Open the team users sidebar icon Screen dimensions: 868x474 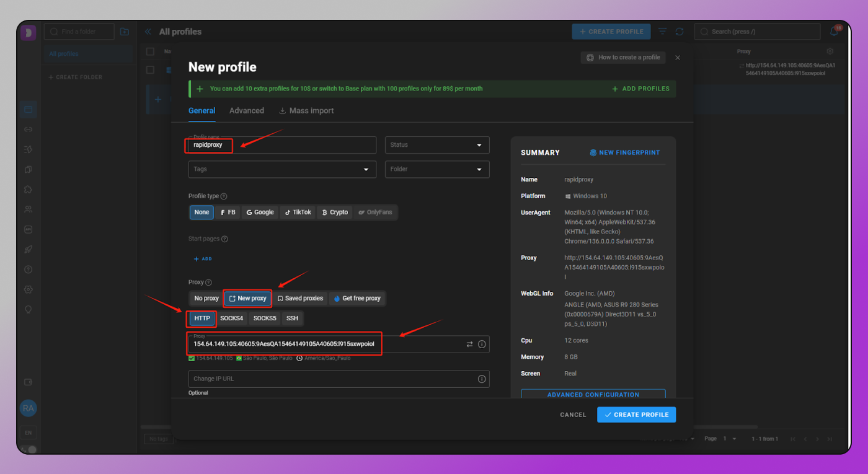28,209
